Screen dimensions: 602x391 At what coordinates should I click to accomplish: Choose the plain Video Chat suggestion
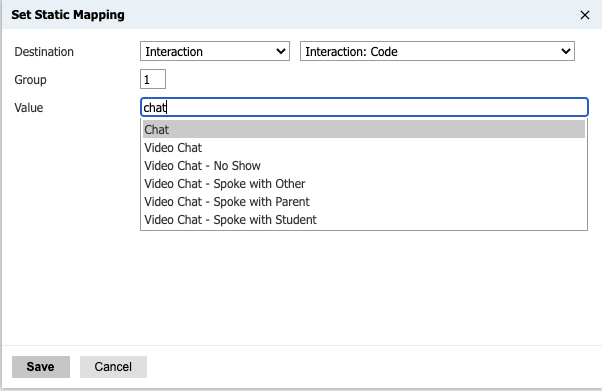(364, 147)
